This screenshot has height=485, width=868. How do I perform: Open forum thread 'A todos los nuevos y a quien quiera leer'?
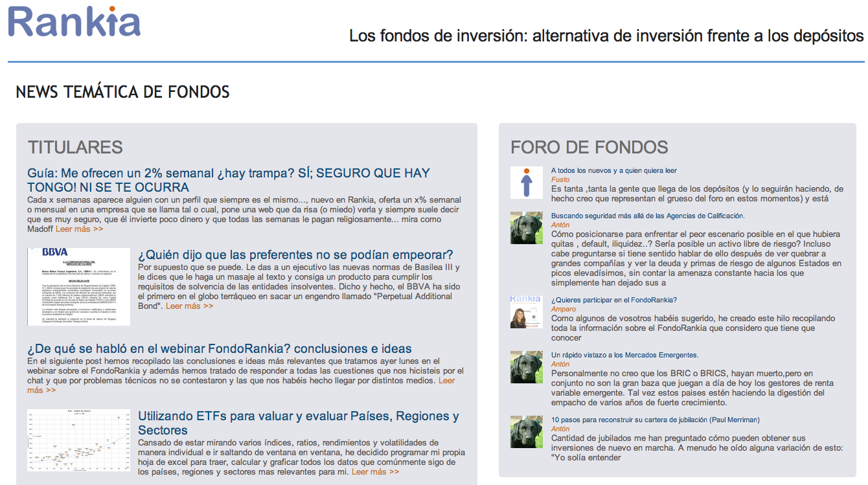pos(614,171)
